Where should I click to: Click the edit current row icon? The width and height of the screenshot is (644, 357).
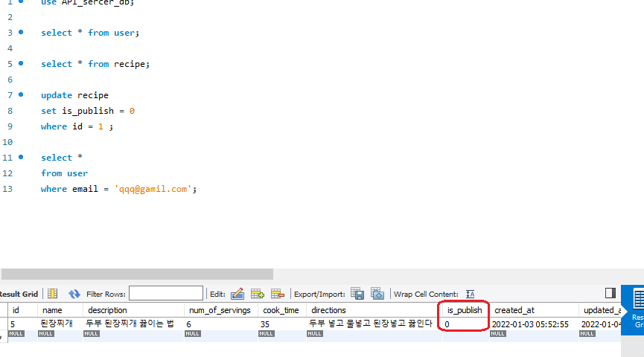[237, 294]
